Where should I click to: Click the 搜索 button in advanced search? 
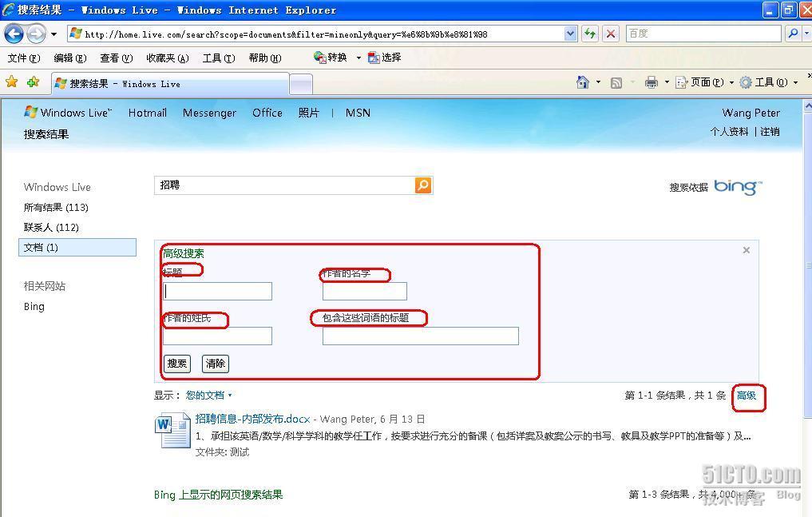[177, 364]
